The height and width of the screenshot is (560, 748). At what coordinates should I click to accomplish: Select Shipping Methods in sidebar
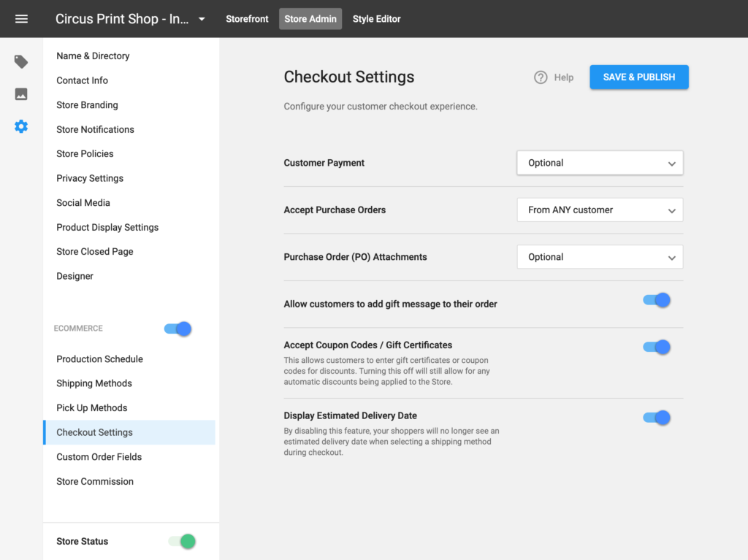tap(94, 383)
